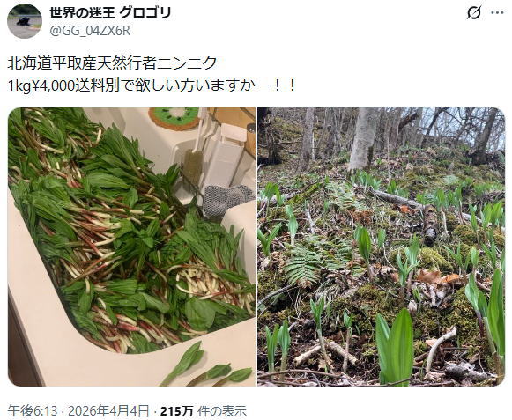Open display name 世界の迷王 グロゴリ
The width and height of the screenshot is (512, 420).
pyautogui.click(x=111, y=13)
